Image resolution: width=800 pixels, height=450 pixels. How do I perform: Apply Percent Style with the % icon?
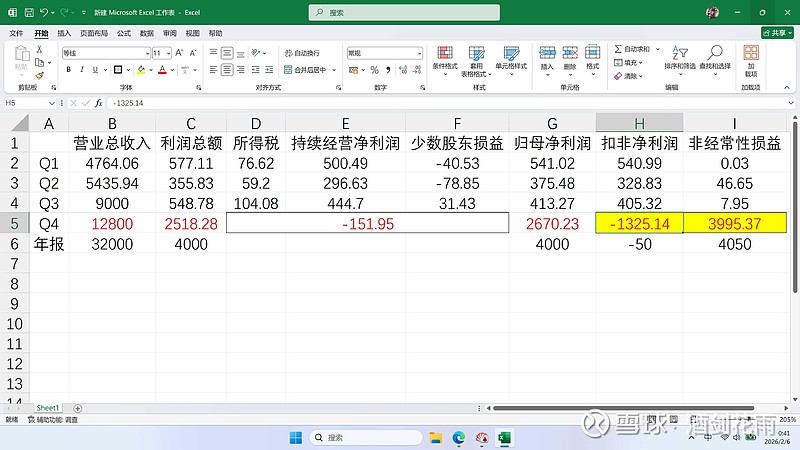click(x=374, y=69)
